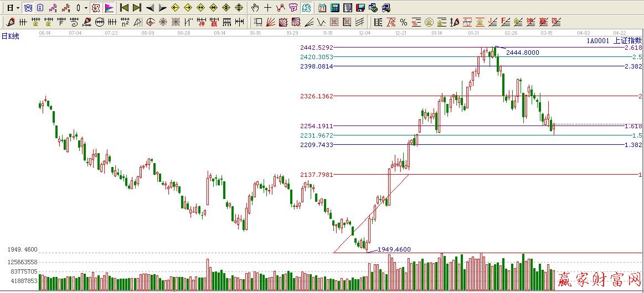The width and height of the screenshot is (644, 293).
Task: Click yellow diamond with outward horizontal arrows
Action: 201,8
